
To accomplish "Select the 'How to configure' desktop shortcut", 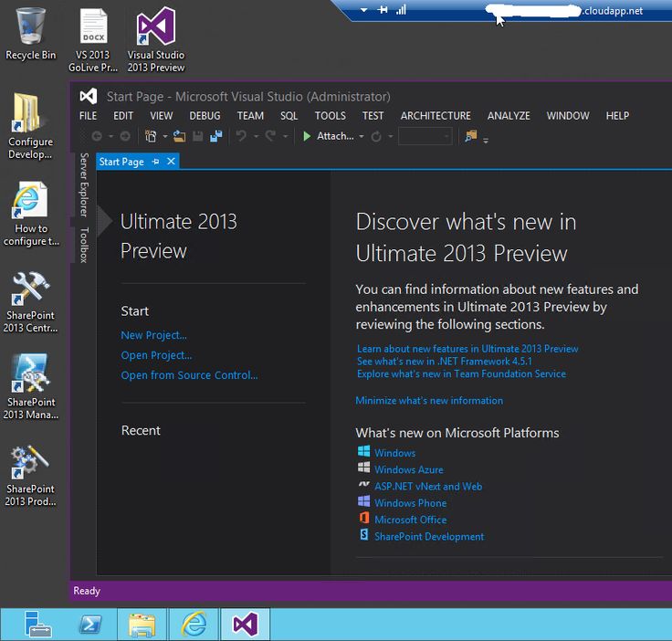I will click(x=31, y=214).
